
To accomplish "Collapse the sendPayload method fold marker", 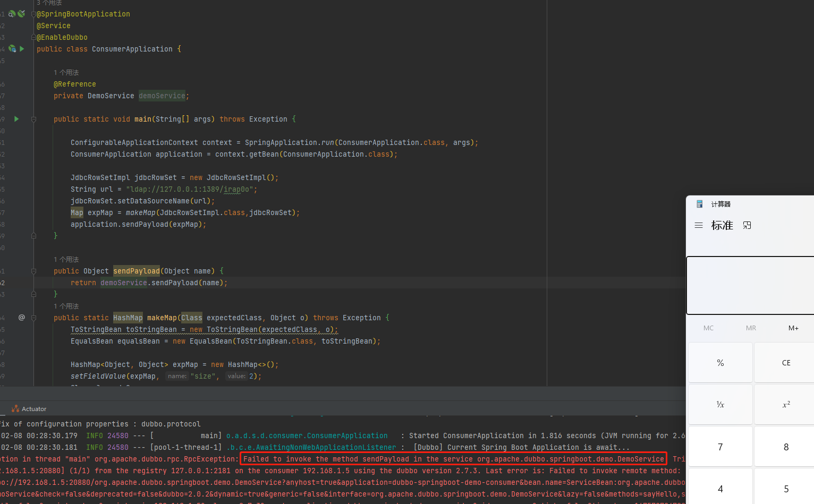I will [x=33, y=271].
